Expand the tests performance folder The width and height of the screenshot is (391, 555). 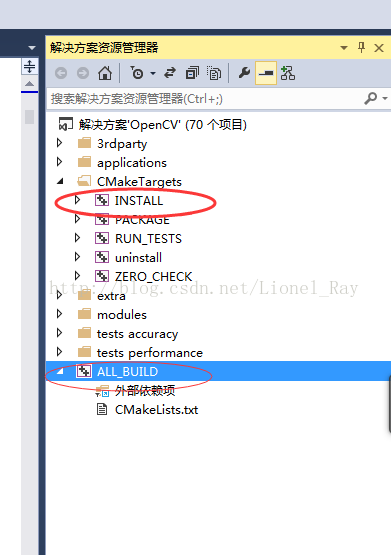[59, 352]
